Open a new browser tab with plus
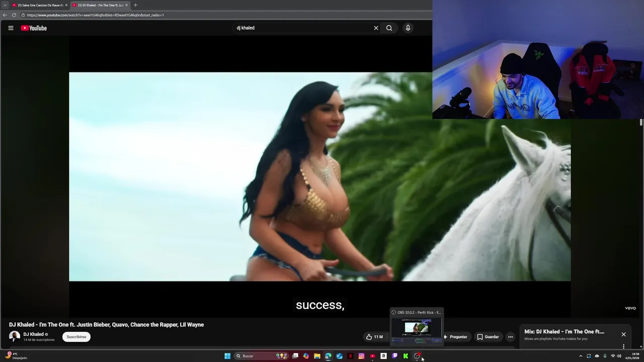 (x=135, y=5)
